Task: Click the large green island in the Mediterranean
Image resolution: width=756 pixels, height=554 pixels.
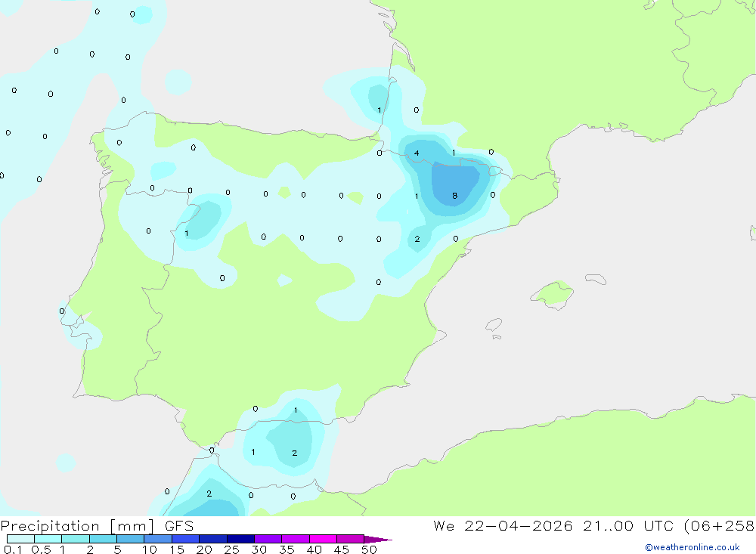Action: coord(553,294)
